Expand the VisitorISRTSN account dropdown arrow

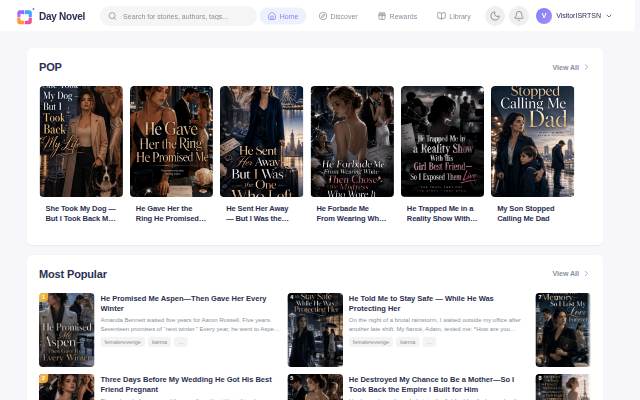609,16
